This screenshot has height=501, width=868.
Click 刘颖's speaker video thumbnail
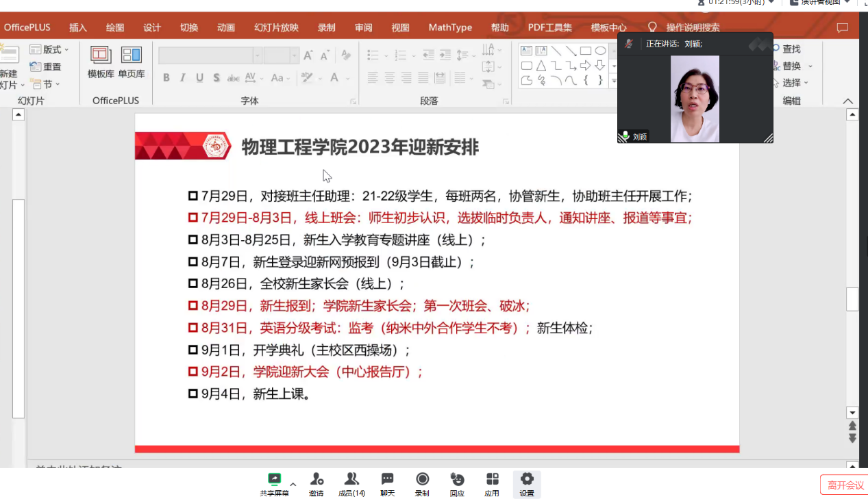coord(695,99)
